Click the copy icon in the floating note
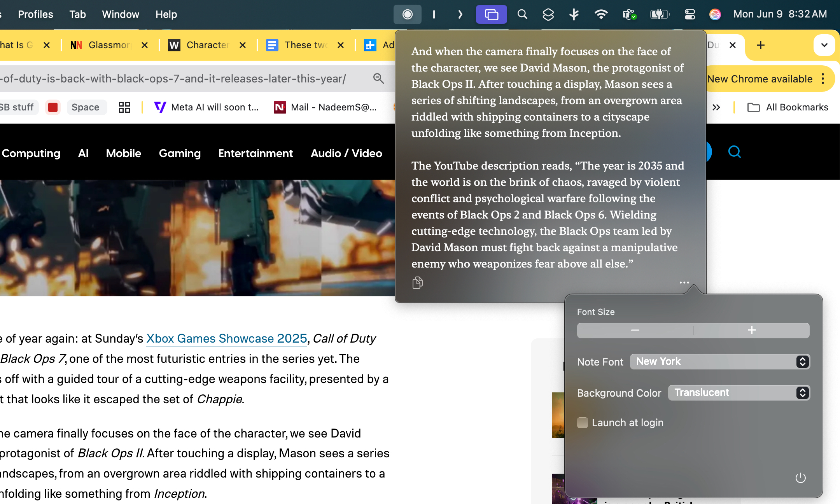The width and height of the screenshot is (840, 504). point(418,283)
